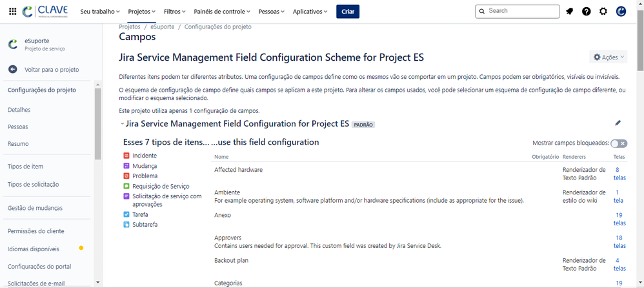Open the Projetos dropdown menu
The image size is (644, 288).
[x=142, y=12]
